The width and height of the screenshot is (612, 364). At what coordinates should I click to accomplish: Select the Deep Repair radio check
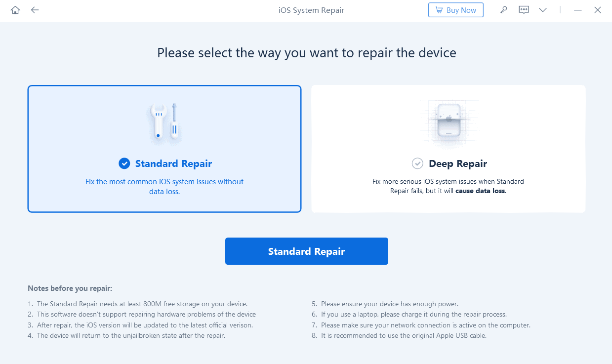[x=417, y=163]
